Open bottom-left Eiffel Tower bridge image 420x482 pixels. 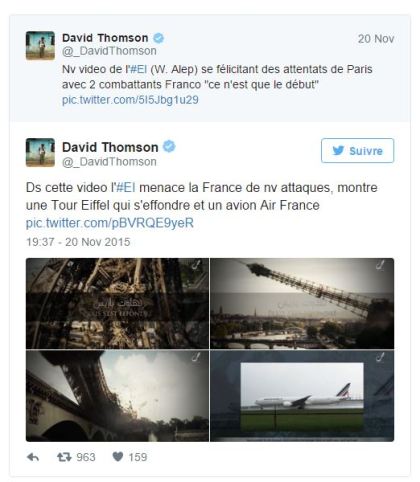117,396
